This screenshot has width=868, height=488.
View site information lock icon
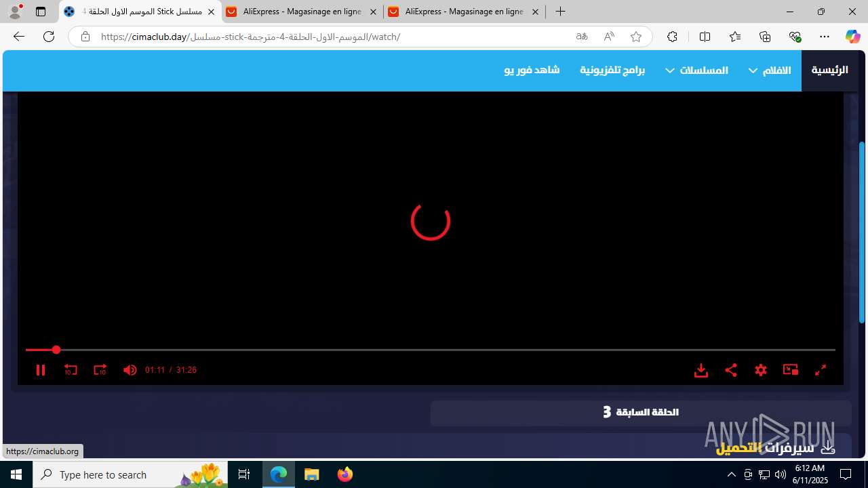[x=85, y=37]
